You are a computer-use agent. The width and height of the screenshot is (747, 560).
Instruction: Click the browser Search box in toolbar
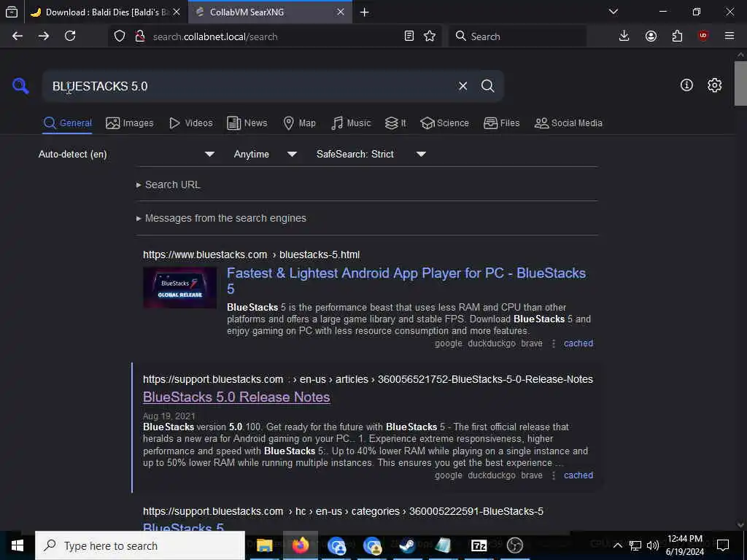[517, 36]
